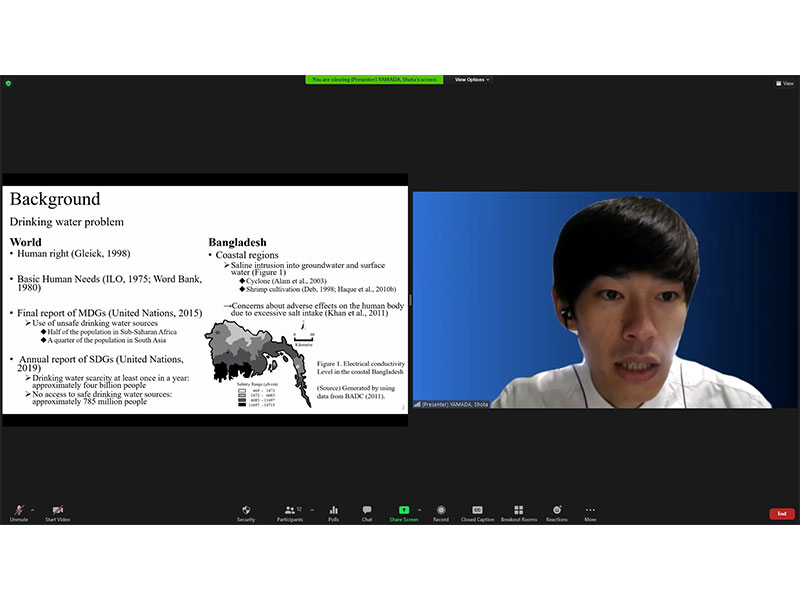Open the Polls window

point(334,512)
